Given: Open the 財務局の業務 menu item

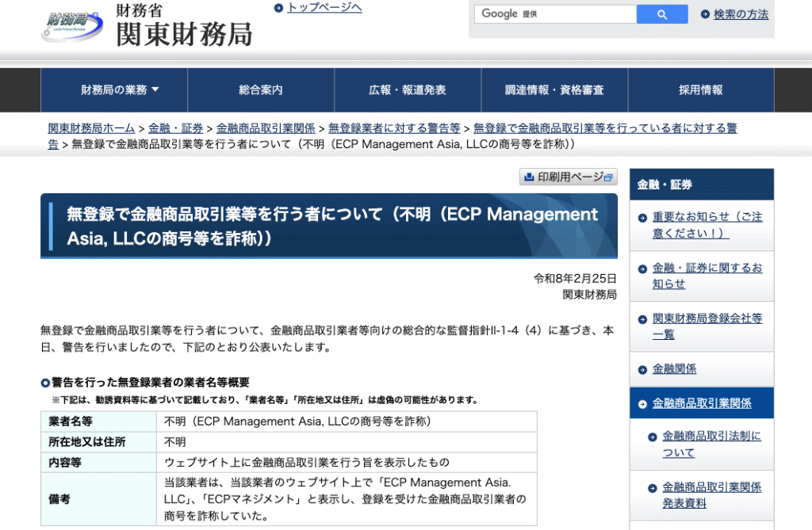Looking at the screenshot, I should (x=114, y=90).
